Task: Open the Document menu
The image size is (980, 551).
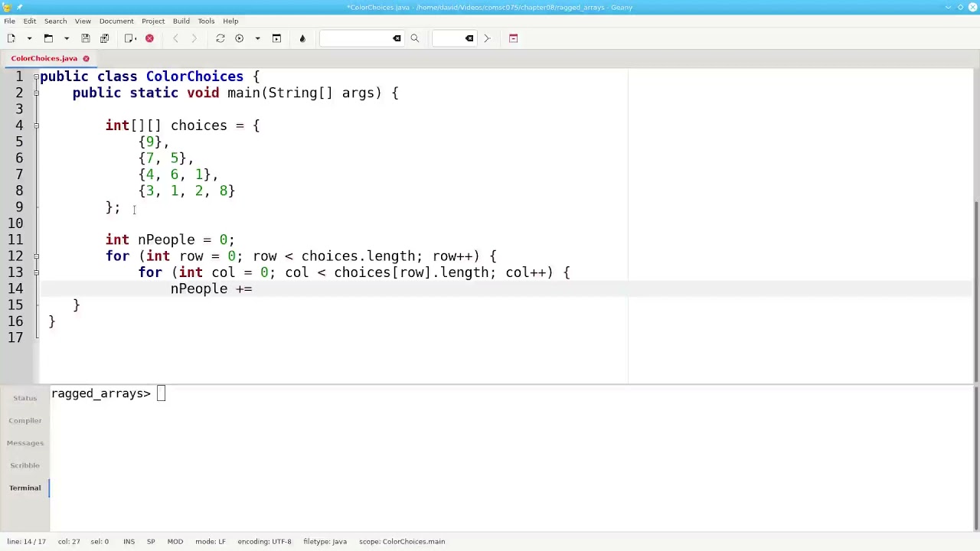Action: point(116,21)
